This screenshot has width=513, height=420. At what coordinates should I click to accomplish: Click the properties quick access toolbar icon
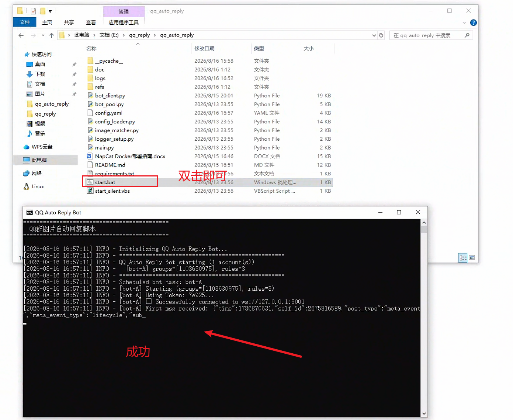pyautogui.click(x=33, y=11)
